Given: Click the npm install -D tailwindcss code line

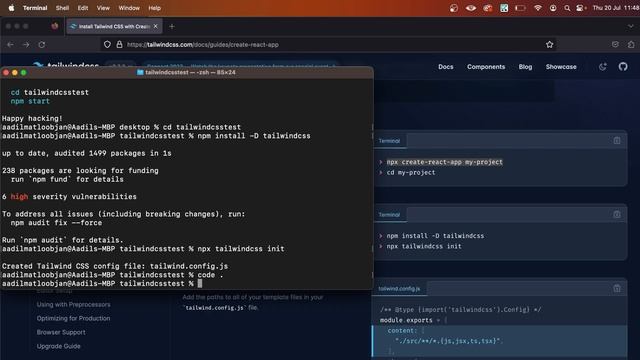Looking at the screenshot, I should (x=435, y=236).
